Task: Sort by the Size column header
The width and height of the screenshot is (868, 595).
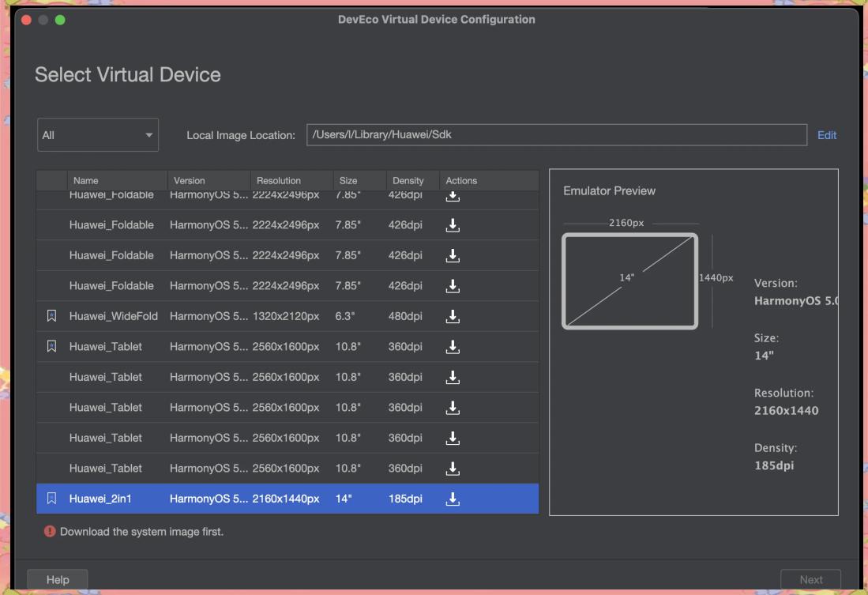Action: [x=359, y=181]
